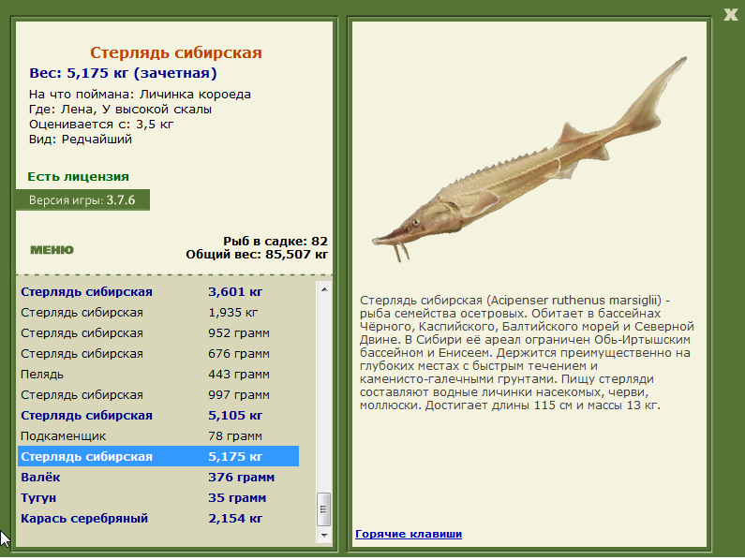Select the Карась серебряный 2,154 кг row
Image resolution: width=745 pixels, height=560 pixels.
coord(158,518)
